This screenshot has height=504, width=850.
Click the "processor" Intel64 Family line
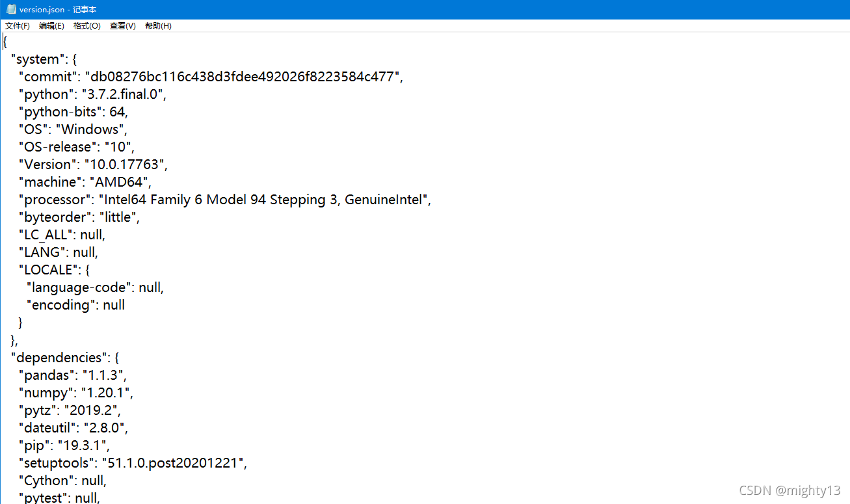[224, 200]
